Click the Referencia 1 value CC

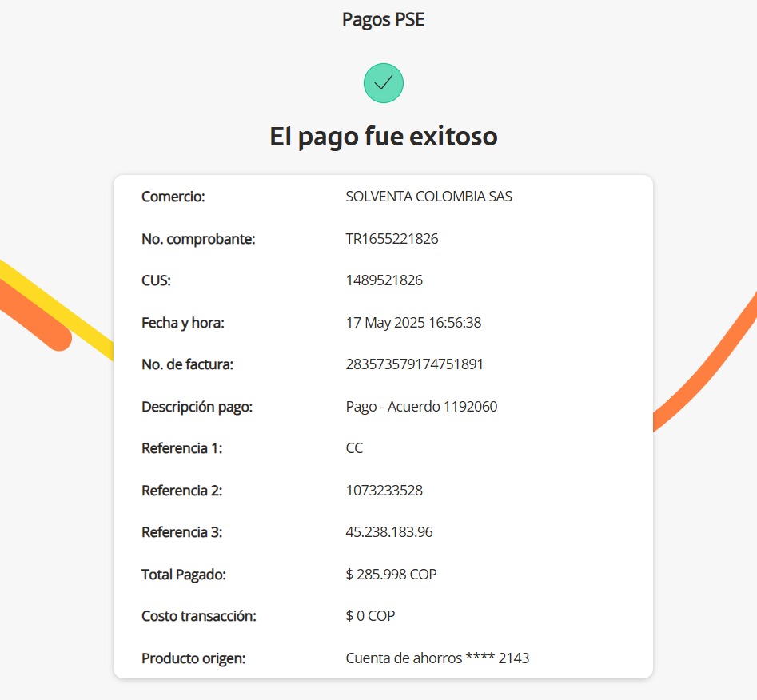tap(354, 448)
